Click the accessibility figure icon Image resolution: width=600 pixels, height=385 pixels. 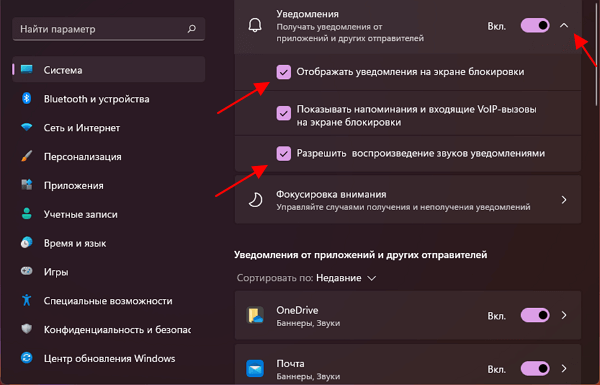[27, 300]
